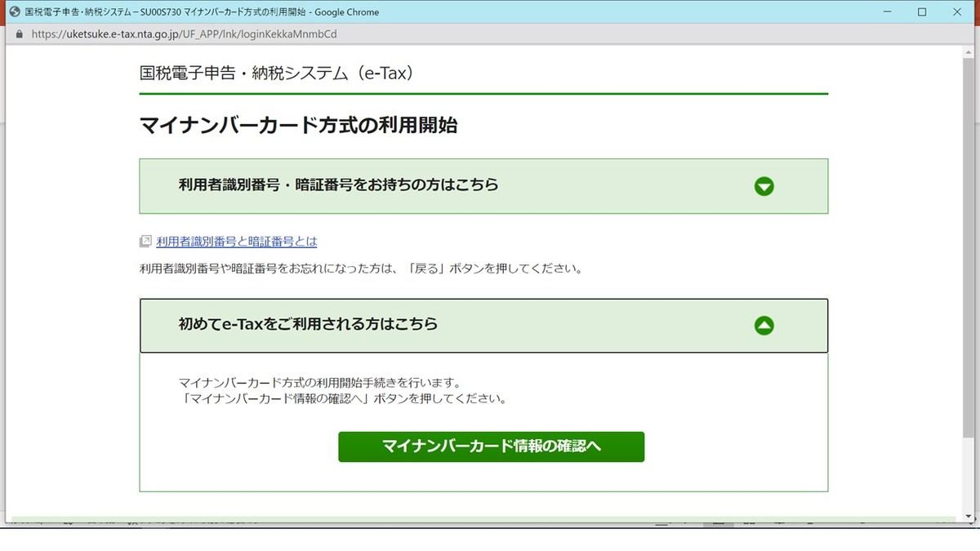Screen dimensions: 980x551
Task: Collapse the 初めてe-Taxをご利用される方はこちら section arrow
Action: [x=764, y=325]
